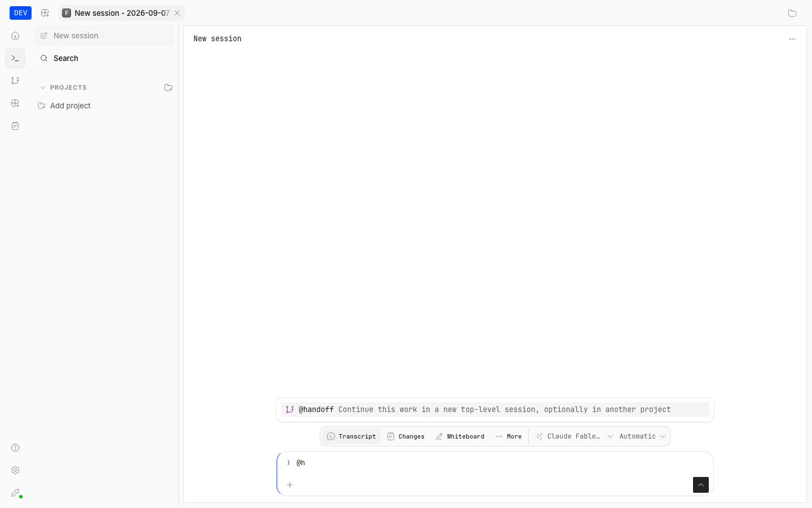Select the @handoff suggestion

point(495,410)
